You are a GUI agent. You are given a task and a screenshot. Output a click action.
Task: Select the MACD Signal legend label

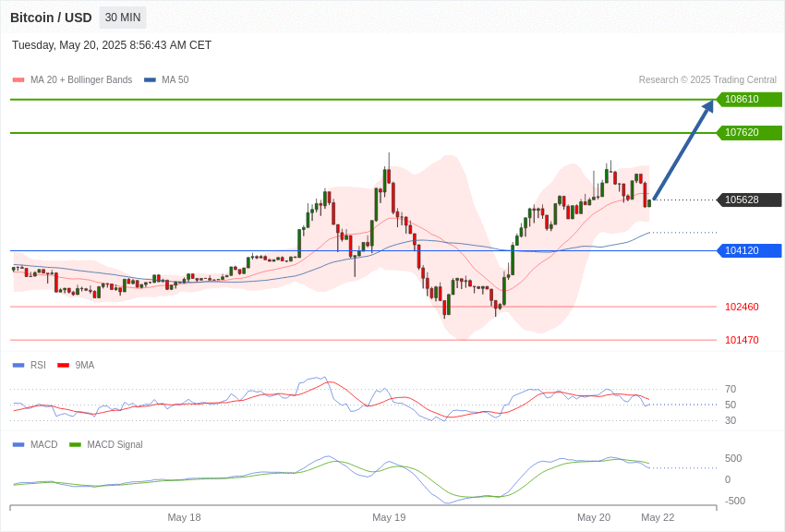[x=115, y=444]
